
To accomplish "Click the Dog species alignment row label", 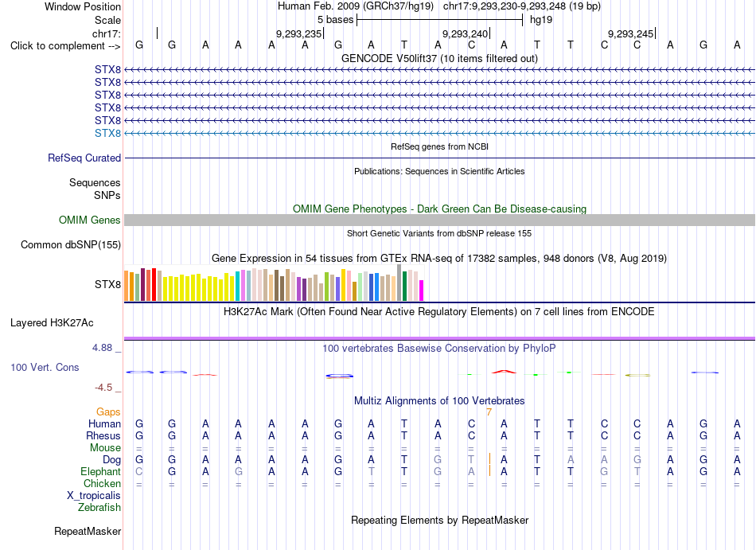I will click(111, 460).
